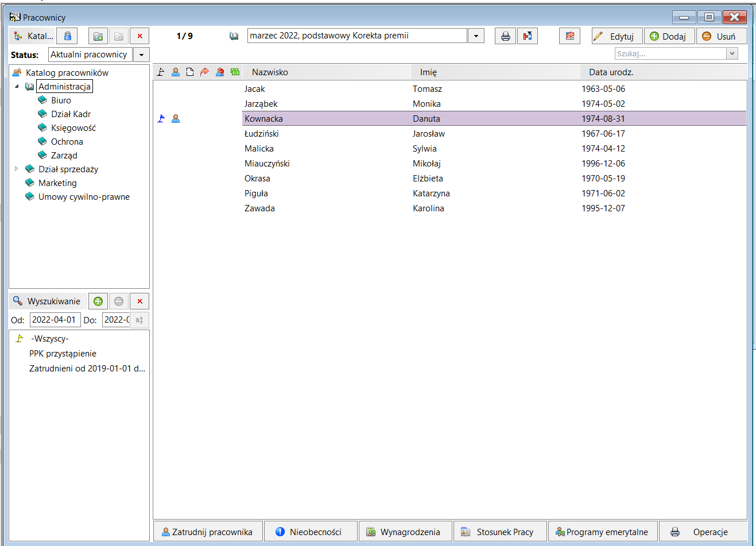The width and height of the screenshot is (756, 546).
Task: Click the person with red mark column header
Action: pos(220,72)
